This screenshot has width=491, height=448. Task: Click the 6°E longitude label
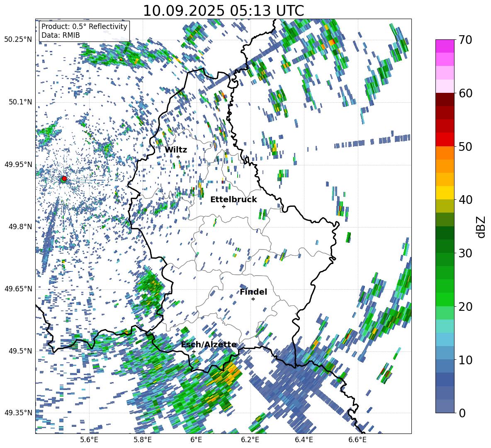point(196,440)
